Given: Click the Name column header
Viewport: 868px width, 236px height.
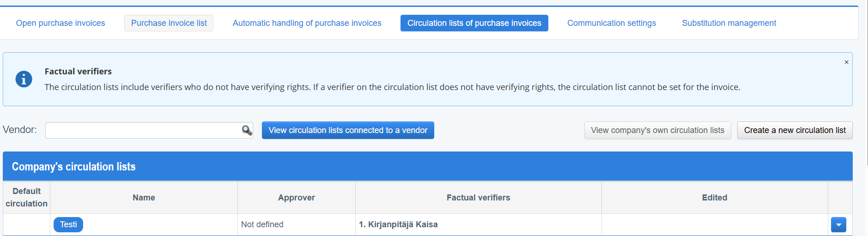Looking at the screenshot, I should pyautogui.click(x=144, y=198).
